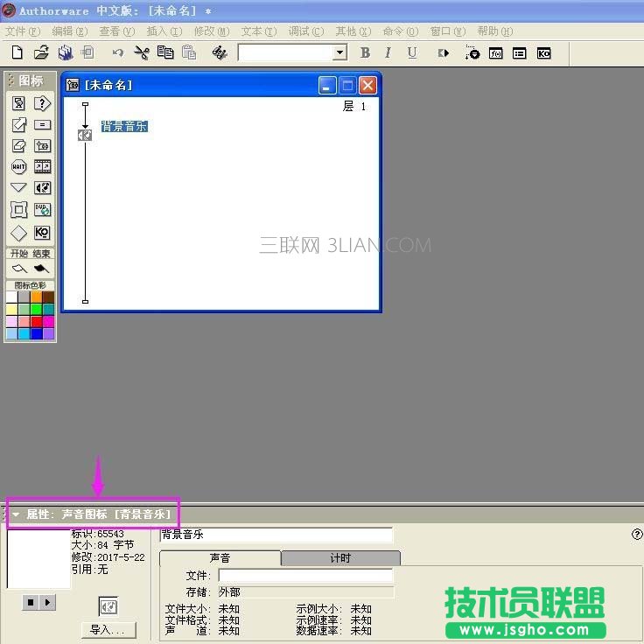Click the Paste toolbar icon
The width and height of the screenshot is (644, 644).
tap(189, 52)
